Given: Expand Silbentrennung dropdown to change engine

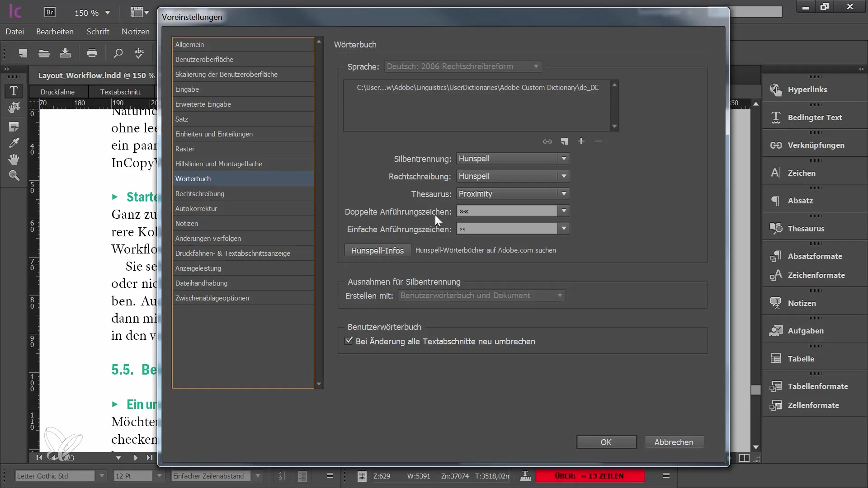Looking at the screenshot, I should tap(563, 159).
